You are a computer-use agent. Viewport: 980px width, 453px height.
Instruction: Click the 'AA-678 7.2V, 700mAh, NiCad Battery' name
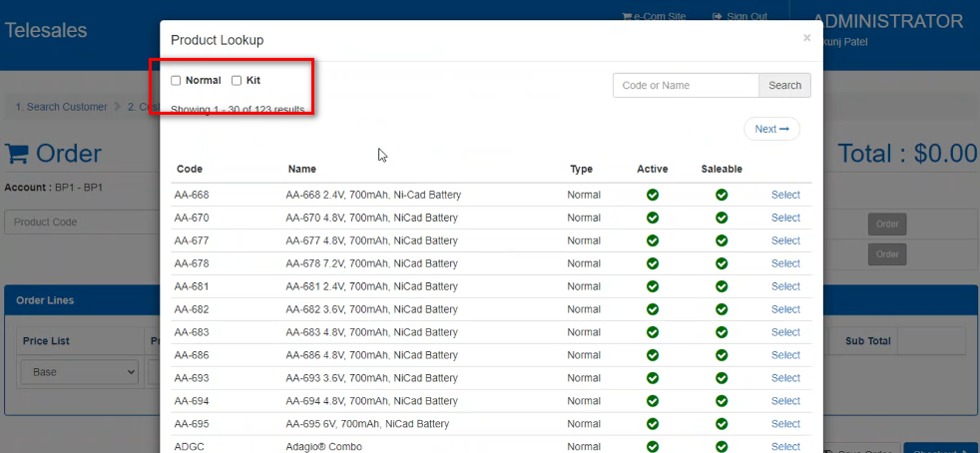point(372,263)
